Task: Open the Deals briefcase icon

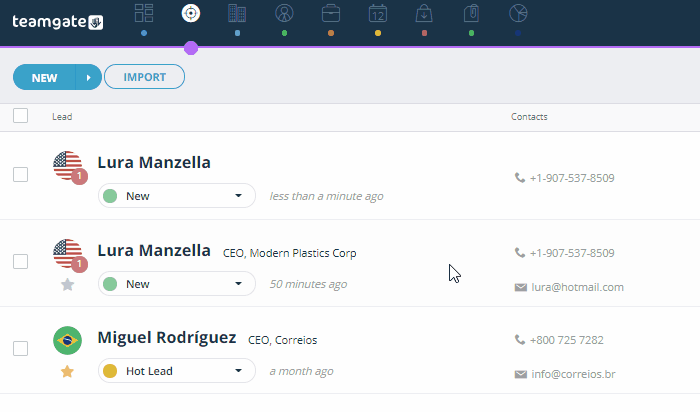Action: click(x=331, y=13)
